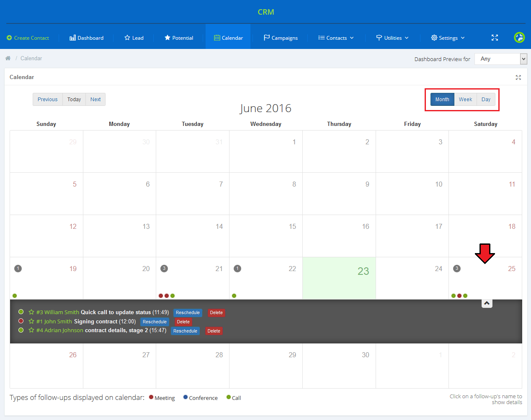Click the Conference legend blue dot
This screenshot has width=531, height=420.
pyautogui.click(x=186, y=397)
